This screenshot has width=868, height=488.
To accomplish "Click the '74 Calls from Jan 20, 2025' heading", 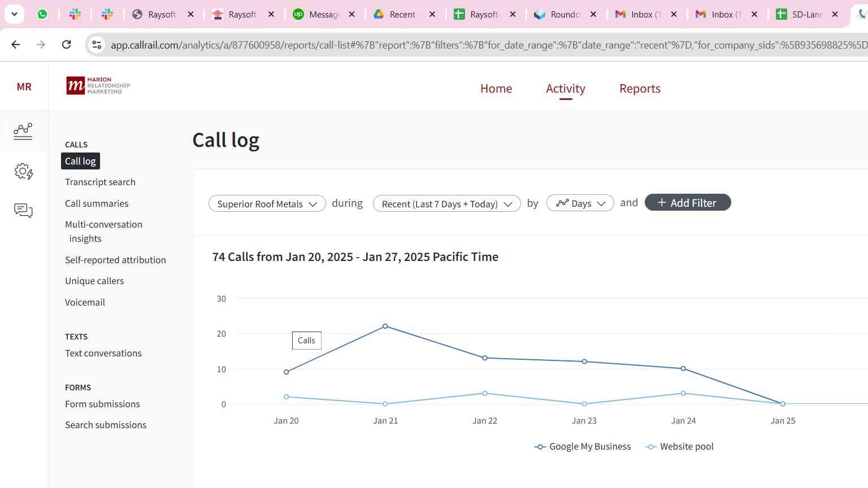I will click(355, 256).
